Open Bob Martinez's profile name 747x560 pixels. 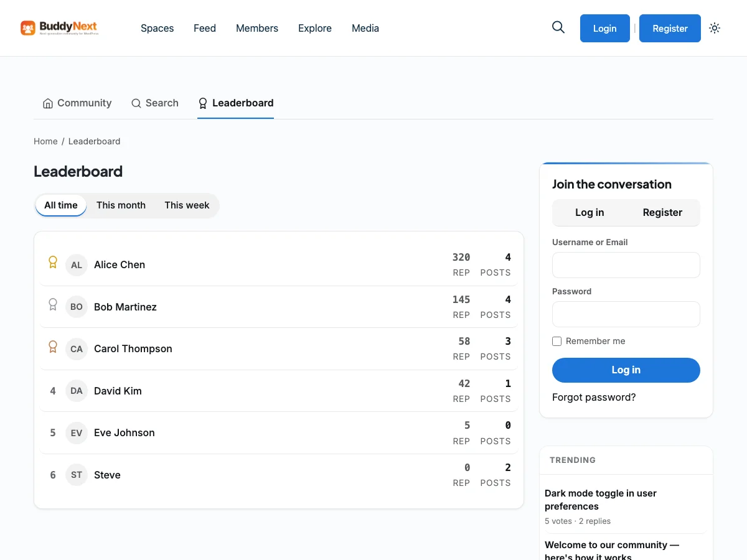click(x=125, y=307)
